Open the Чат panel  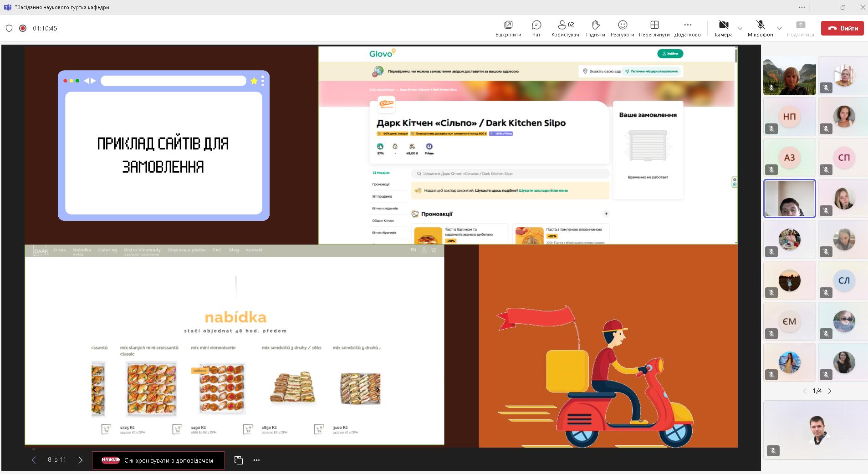pyautogui.click(x=536, y=28)
